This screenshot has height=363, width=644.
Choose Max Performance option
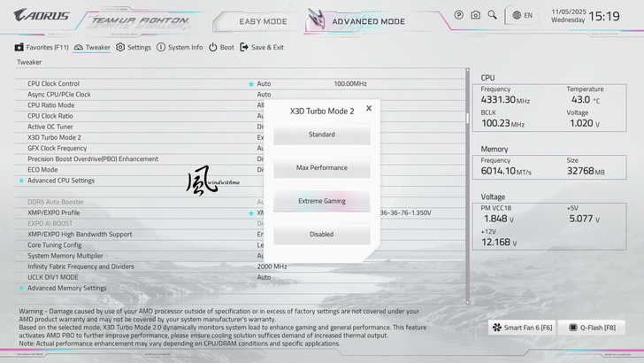coord(322,167)
